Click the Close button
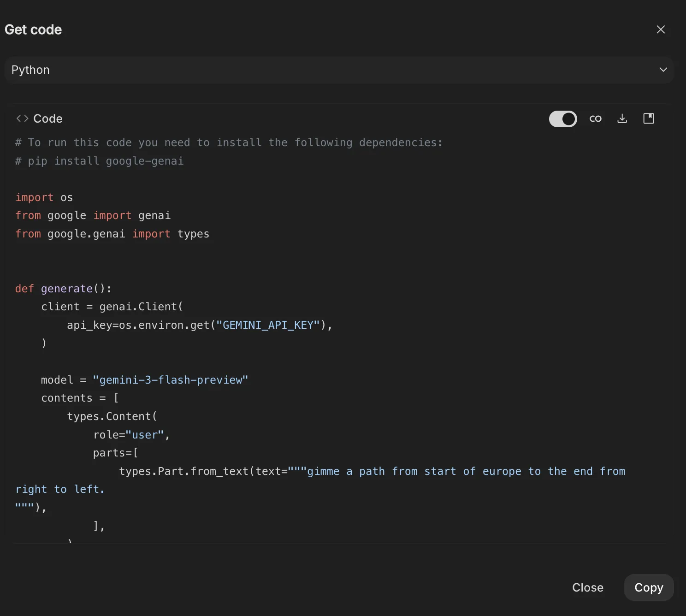The width and height of the screenshot is (686, 616). coord(587,587)
